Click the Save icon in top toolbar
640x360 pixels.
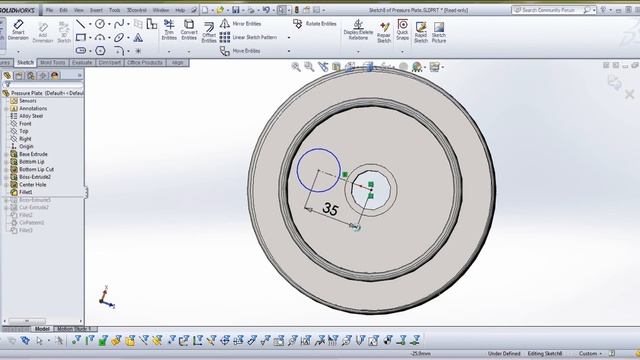pyautogui.click(x=236, y=10)
